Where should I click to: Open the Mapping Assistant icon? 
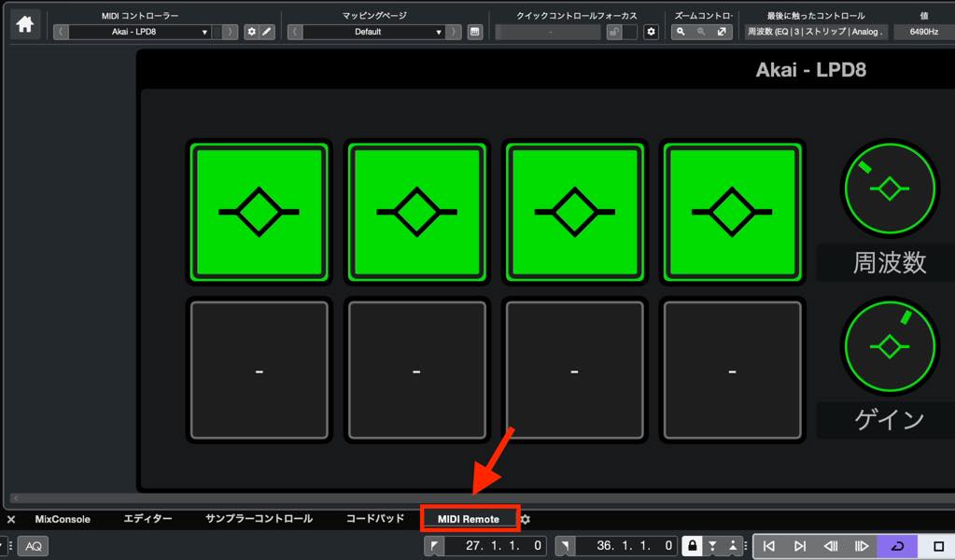click(475, 32)
